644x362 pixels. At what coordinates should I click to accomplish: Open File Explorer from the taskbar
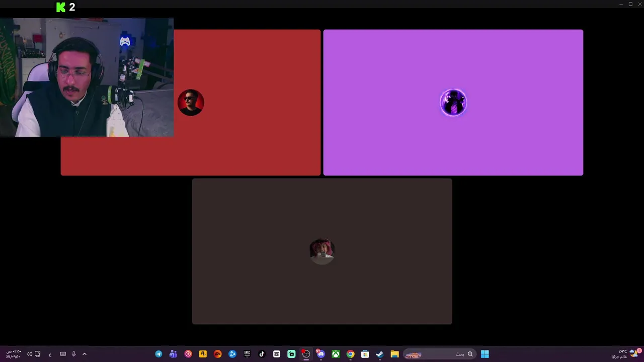tap(394, 354)
